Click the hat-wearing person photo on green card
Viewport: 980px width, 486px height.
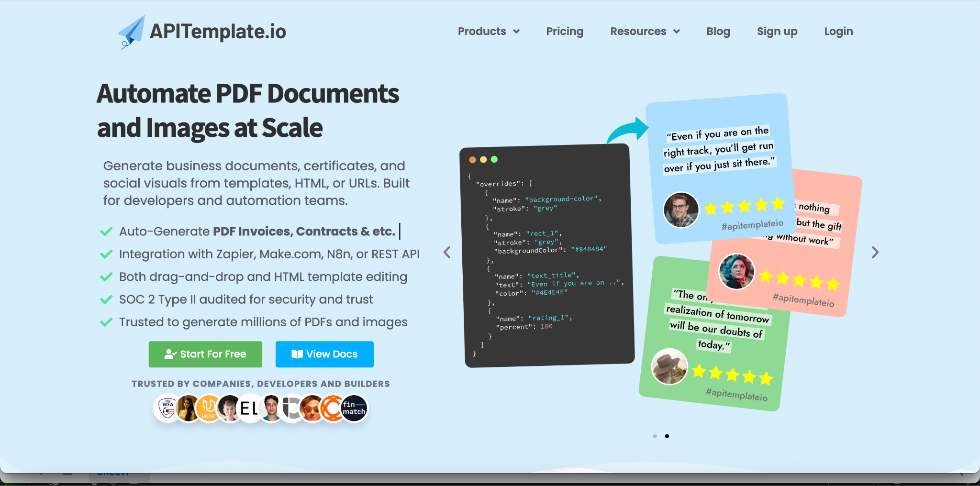[669, 367]
